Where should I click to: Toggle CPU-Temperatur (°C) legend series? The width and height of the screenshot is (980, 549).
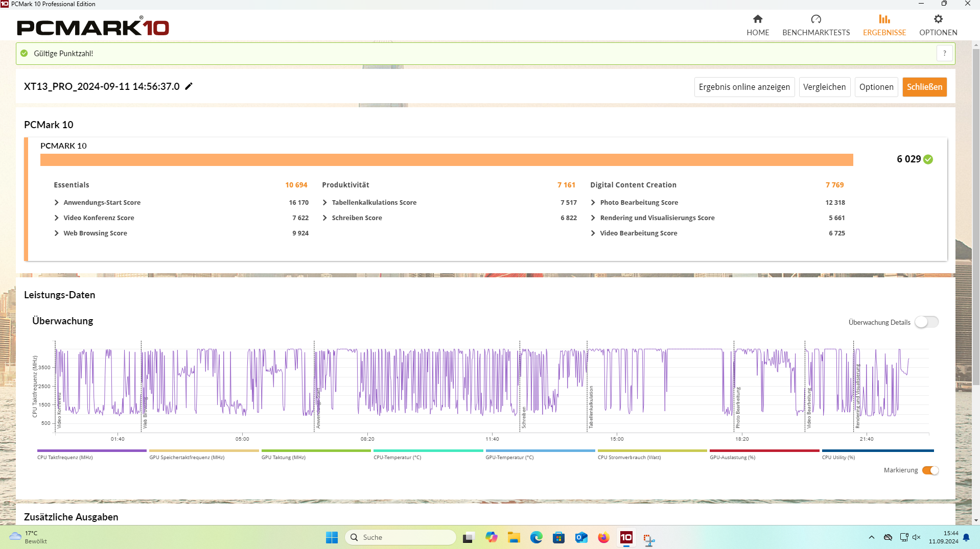point(428,454)
